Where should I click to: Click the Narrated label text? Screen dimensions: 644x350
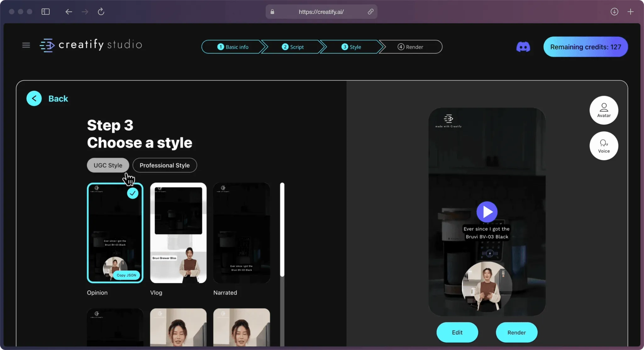(x=225, y=293)
